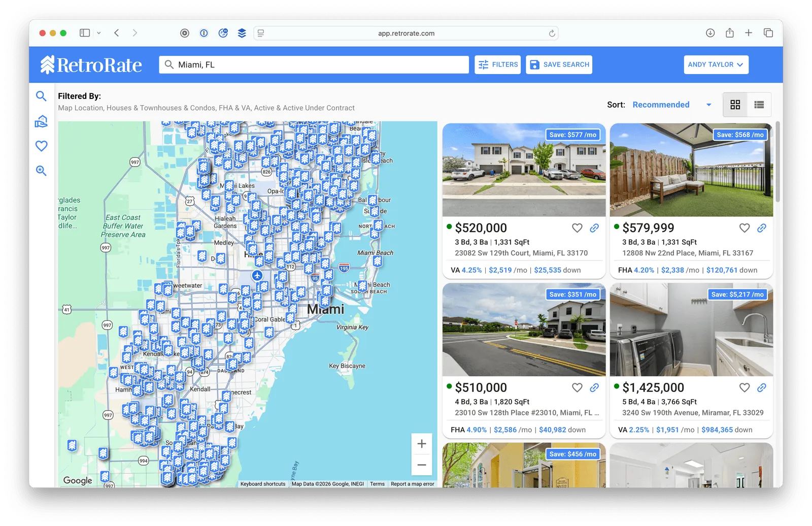The height and width of the screenshot is (526, 812).
Task: Click the Miami, FL search field
Action: point(314,64)
